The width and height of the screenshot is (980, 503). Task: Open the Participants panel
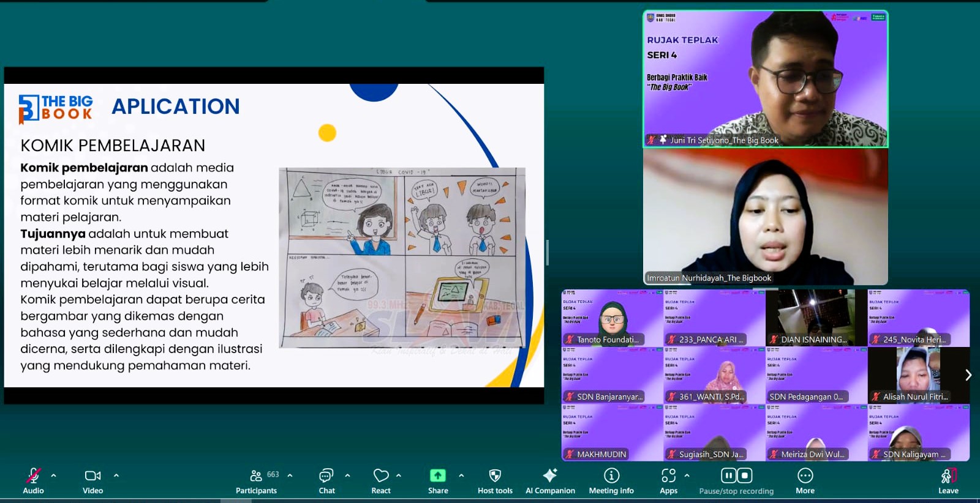coord(257,476)
